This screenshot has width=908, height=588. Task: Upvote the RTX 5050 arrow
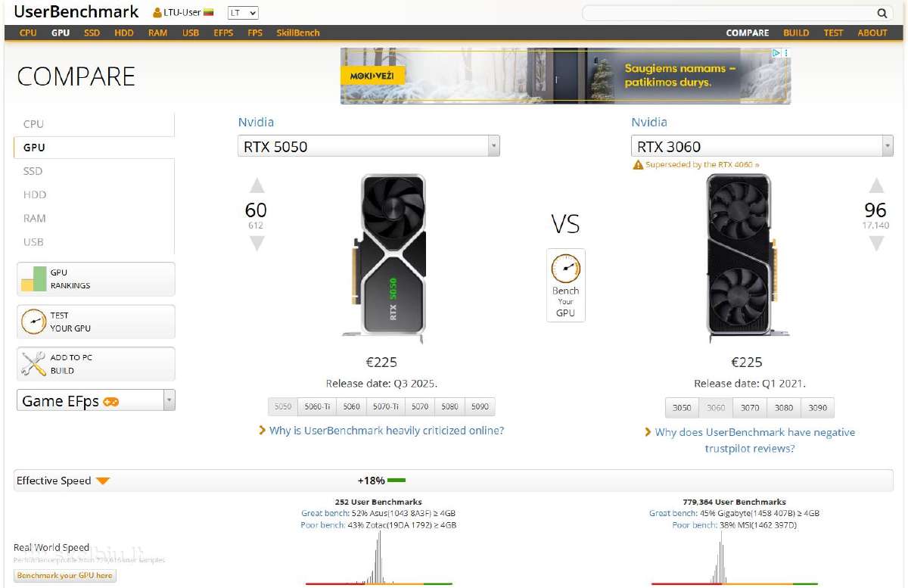click(x=257, y=186)
